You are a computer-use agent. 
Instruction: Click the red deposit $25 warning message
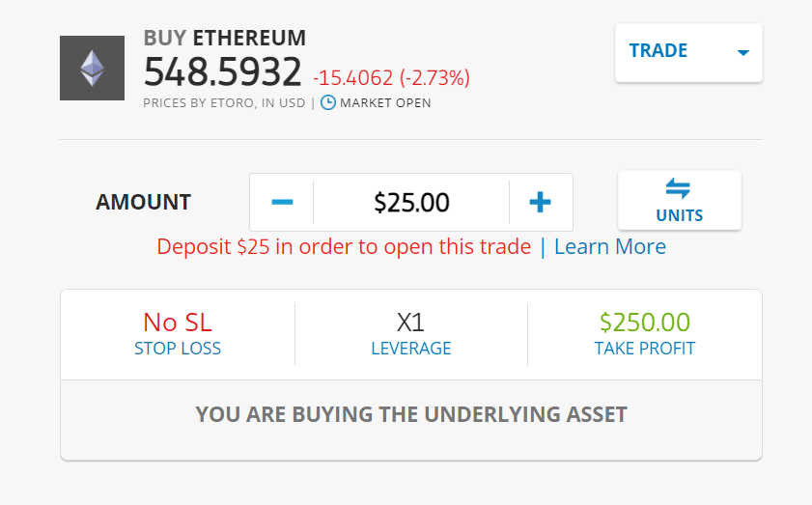tap(344, 246)
